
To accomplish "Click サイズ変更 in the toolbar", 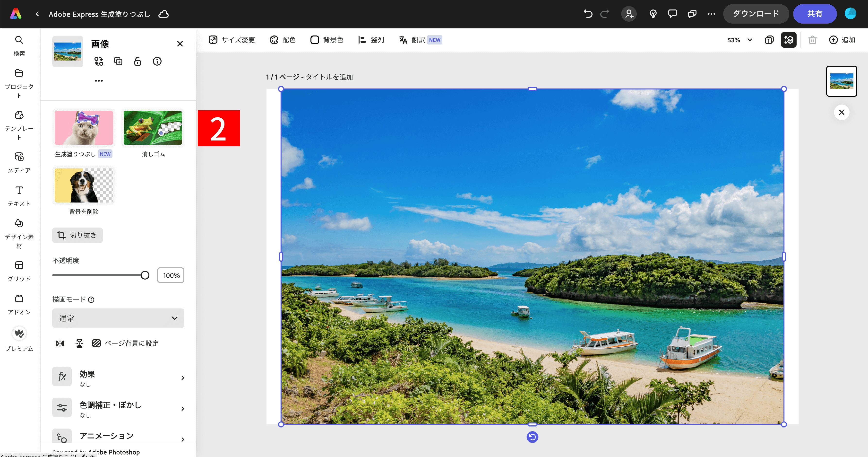I will click(232, 40).
